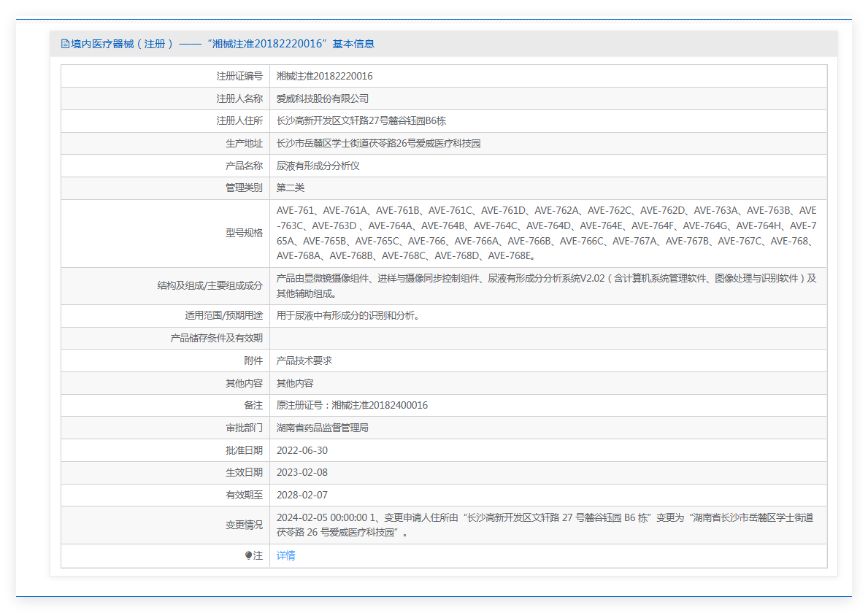Click the 结构及组成 description text

(546, 285)
